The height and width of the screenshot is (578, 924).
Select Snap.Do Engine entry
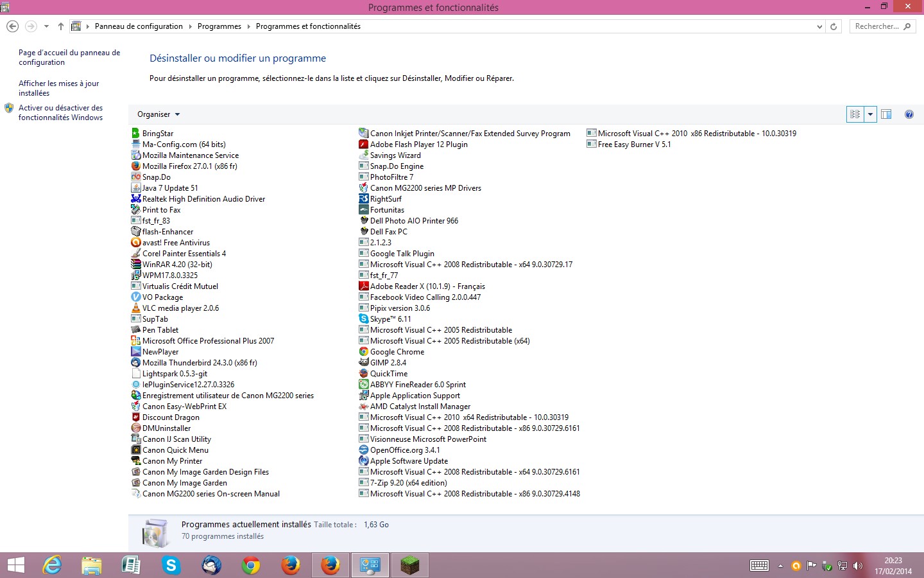(x=397, y=166)
